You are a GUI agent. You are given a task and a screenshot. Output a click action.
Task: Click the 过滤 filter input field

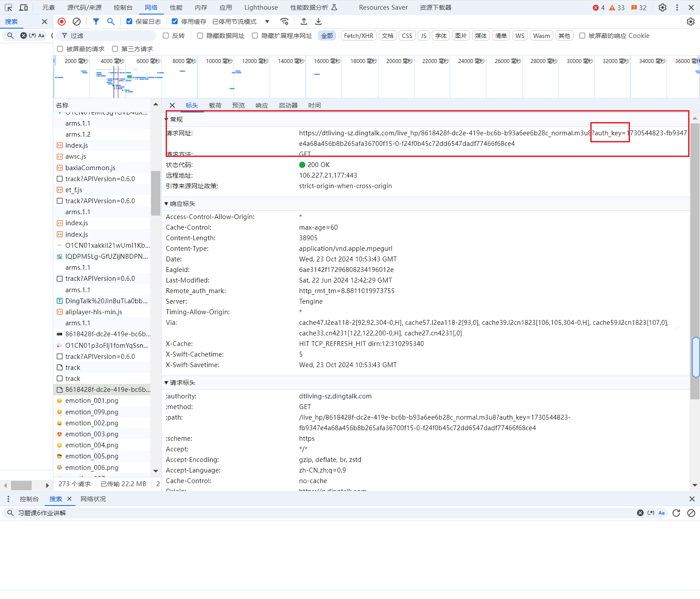[106, 36]
